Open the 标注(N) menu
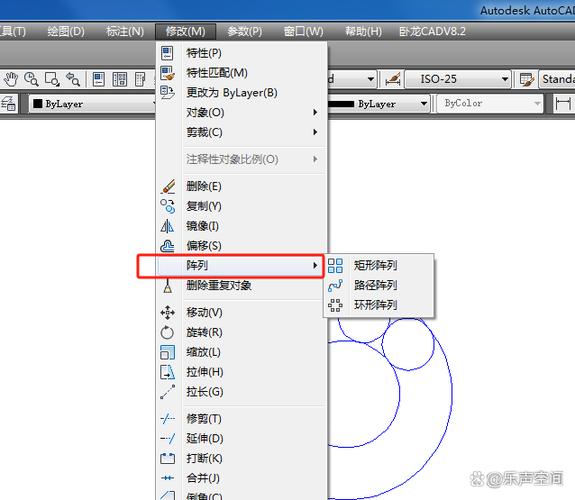The width and height of the screenshot is (575, 500). (125, 32)
